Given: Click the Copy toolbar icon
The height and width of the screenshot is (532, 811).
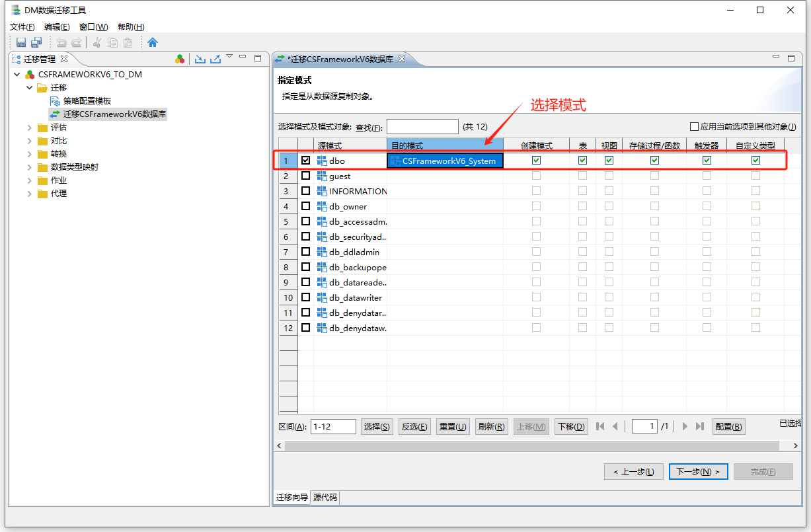Looking at the screenshot, I should point(112,43).
